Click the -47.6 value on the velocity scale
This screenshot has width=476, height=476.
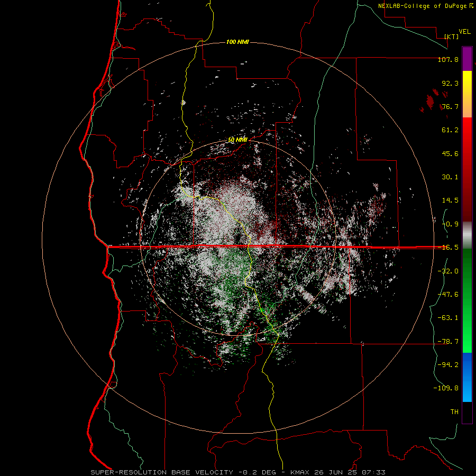pos(448,295)
